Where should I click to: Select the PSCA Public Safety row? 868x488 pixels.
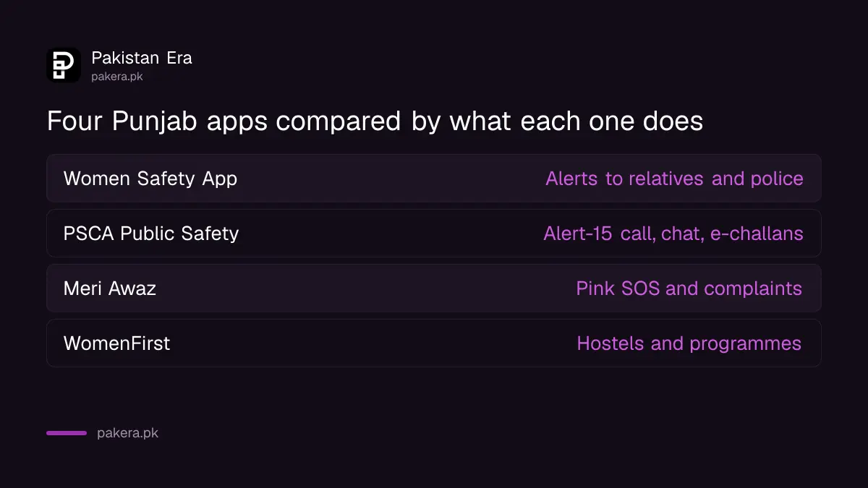click(434, 233)
